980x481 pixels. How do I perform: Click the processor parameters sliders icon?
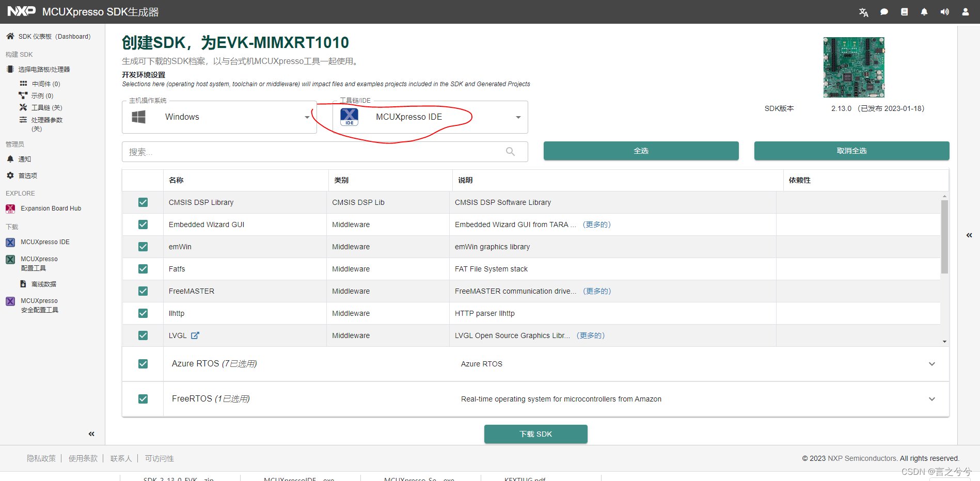[x=23, y=120]
